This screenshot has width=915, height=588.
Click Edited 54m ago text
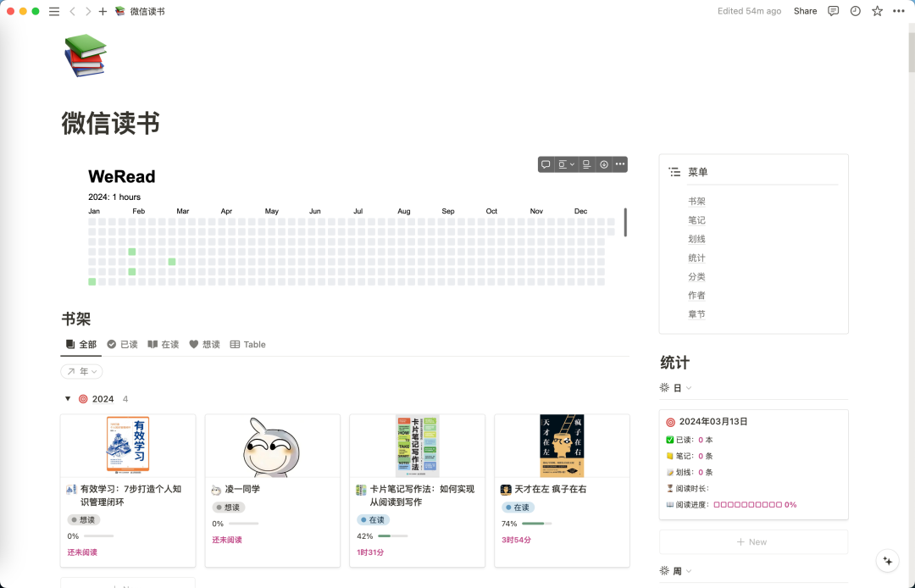[749, 11]
